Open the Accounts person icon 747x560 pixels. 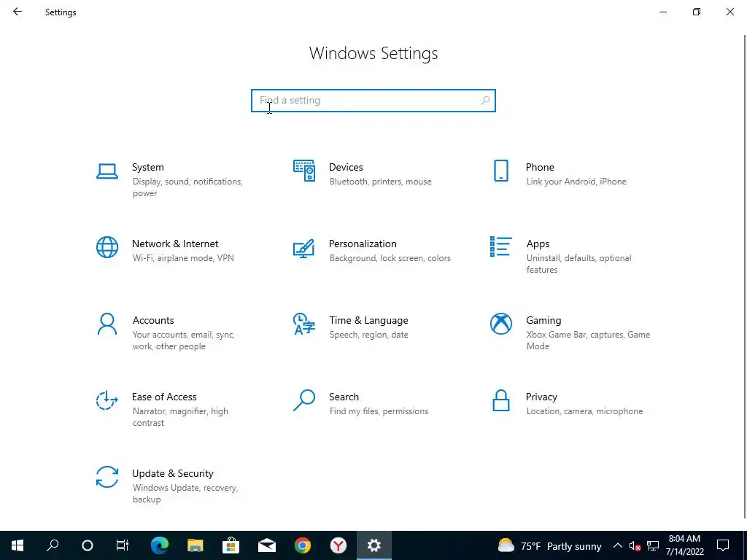(x=107, y=324)
